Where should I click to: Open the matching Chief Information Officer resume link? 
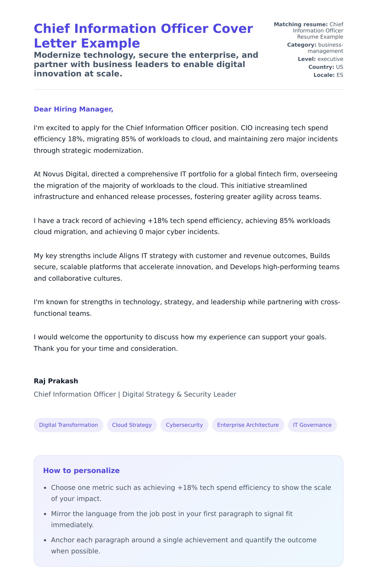(318, 31)
